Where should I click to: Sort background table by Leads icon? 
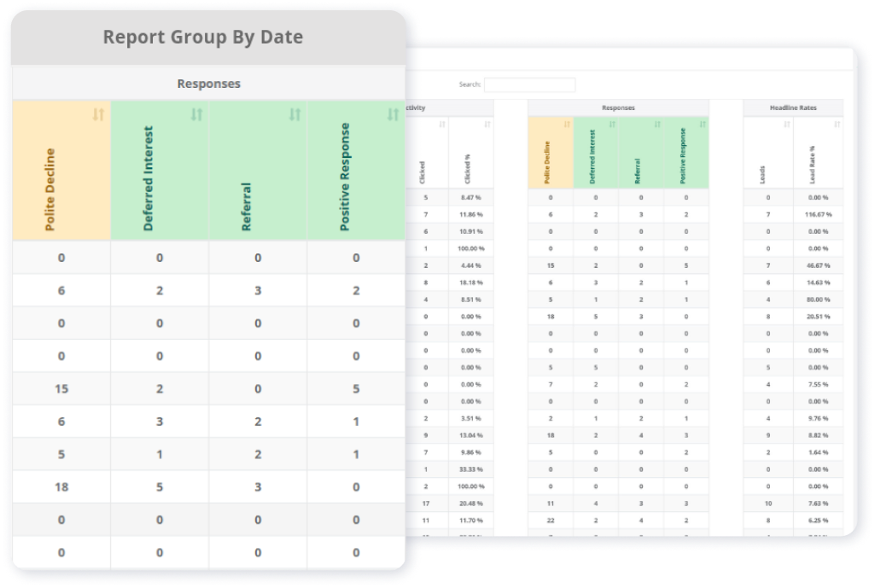(x=787, y=125)
